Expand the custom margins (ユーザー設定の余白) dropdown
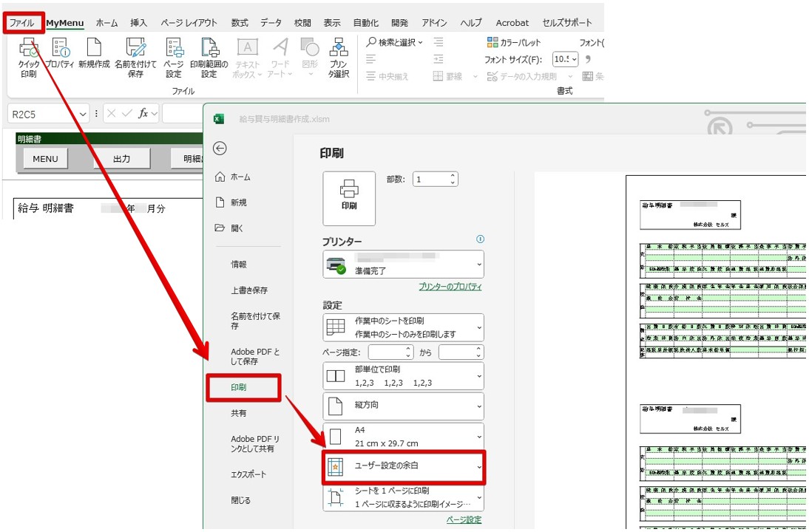 point(404,467)
